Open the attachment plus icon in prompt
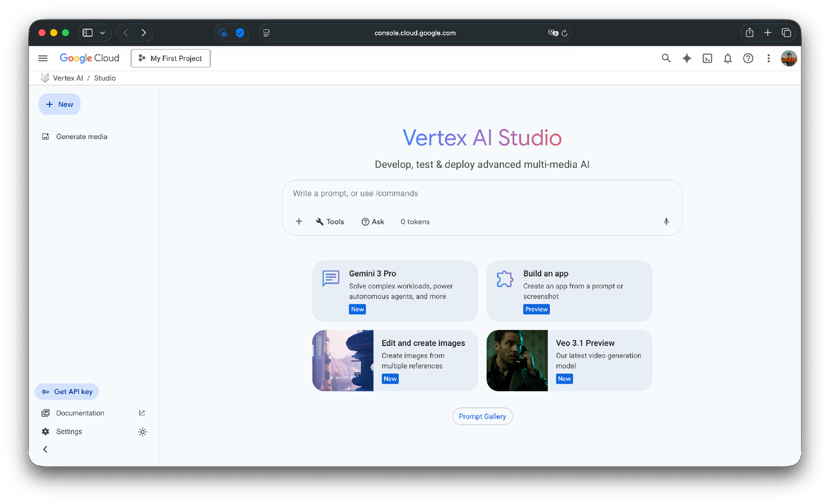Viewport: 830px width, 504px height. tap(299, 221)
